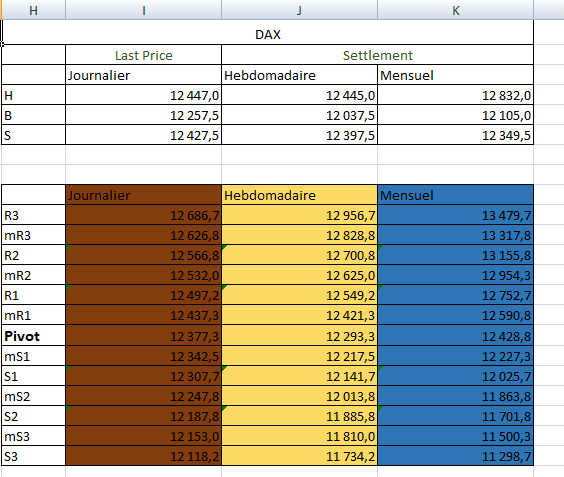Select weekly Pivot value 12 293,3
The image size is (564, 477).
click(x=299, y=336)
